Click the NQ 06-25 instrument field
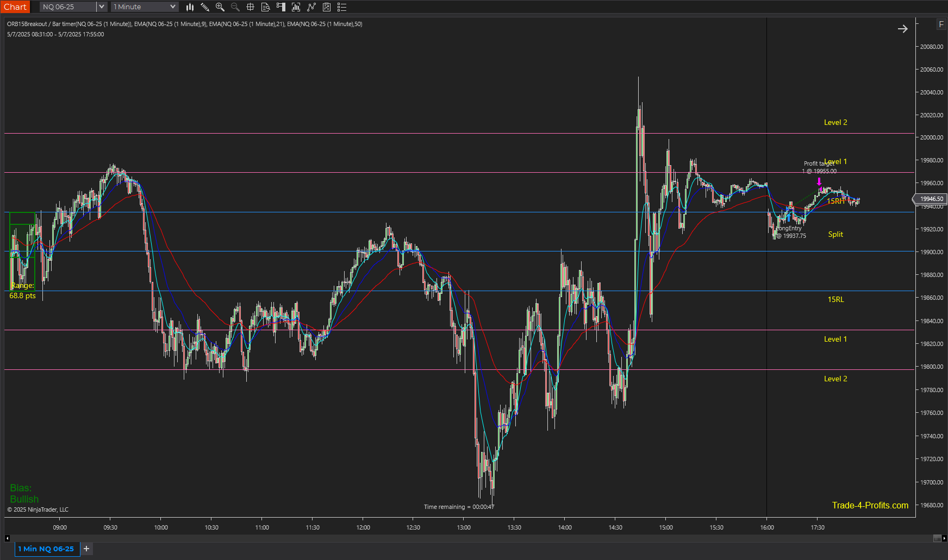 click(68, 7)
